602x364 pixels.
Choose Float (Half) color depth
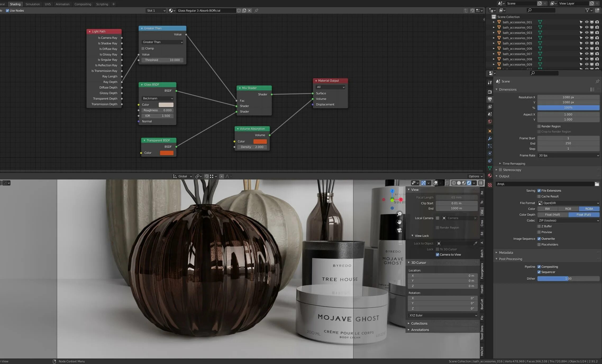click(x=552, y=215)
